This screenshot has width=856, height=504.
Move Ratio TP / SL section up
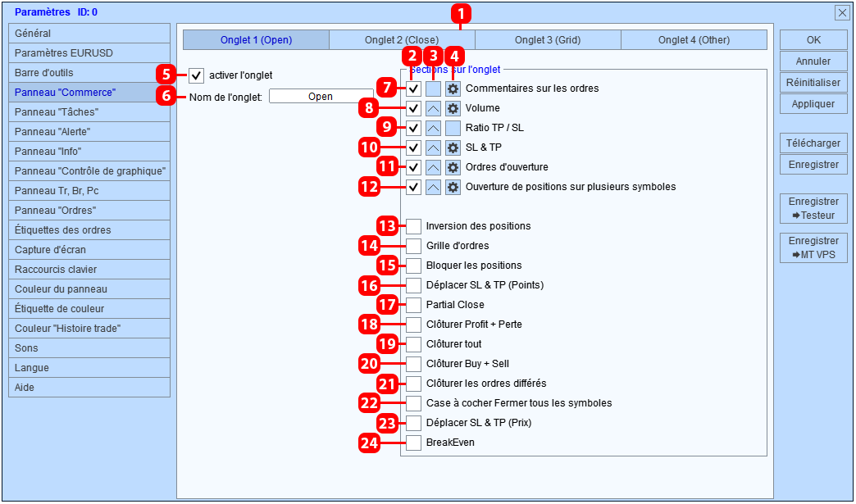tap(433, 128)
